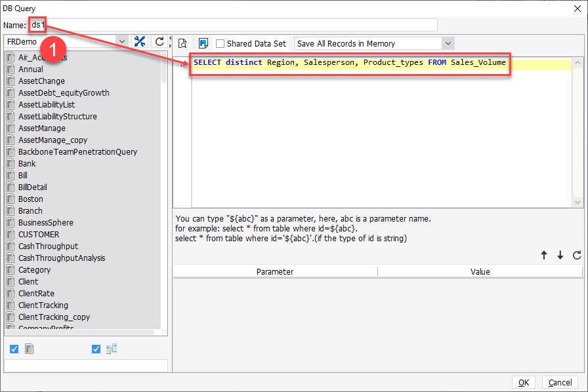Enable the Shared Data Set option
This screenshot has width=588, height=392.
pyautogui.click(x=221, y=43)
